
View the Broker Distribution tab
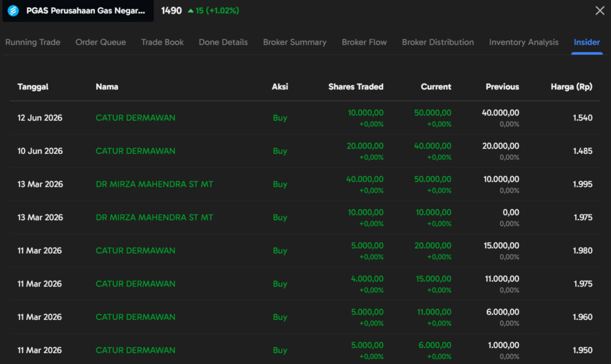tap(438, 42)
